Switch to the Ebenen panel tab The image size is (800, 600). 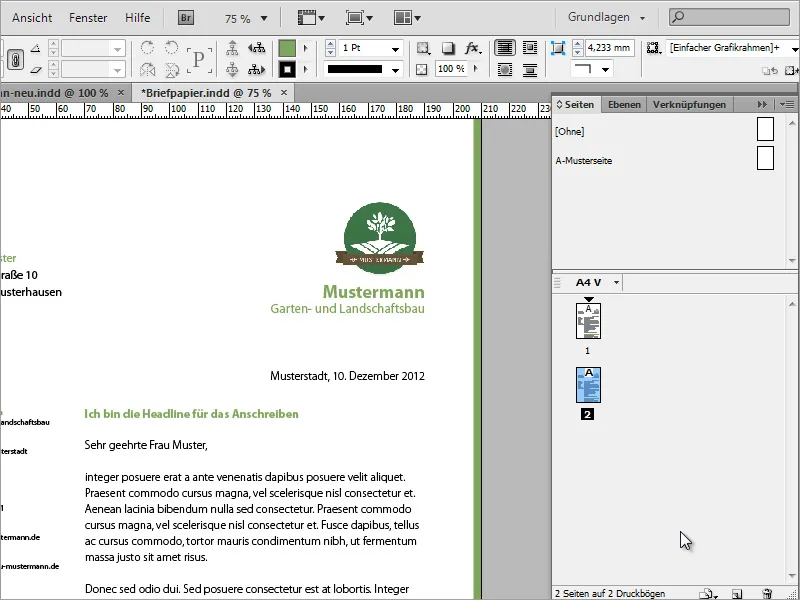tap(624, 105)
